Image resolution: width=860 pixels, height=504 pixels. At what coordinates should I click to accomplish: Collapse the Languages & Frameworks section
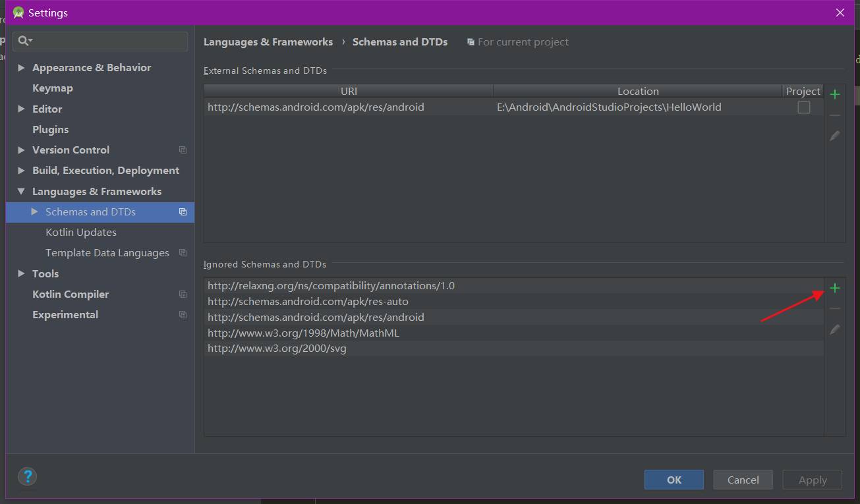[x=21, y=191]
